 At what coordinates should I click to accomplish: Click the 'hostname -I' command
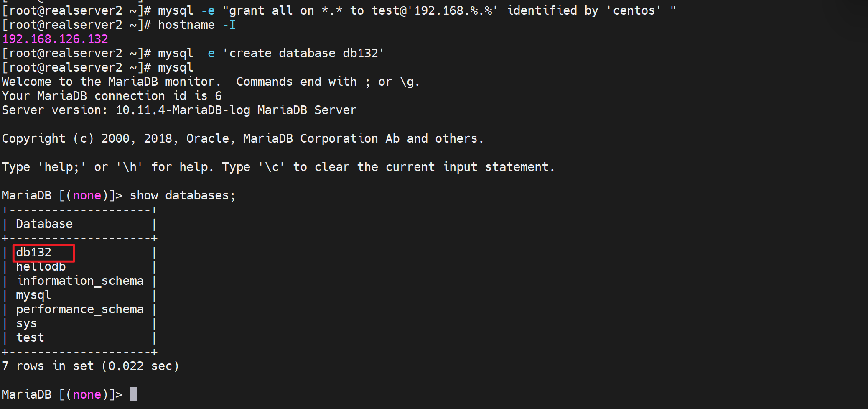[197, 25]
